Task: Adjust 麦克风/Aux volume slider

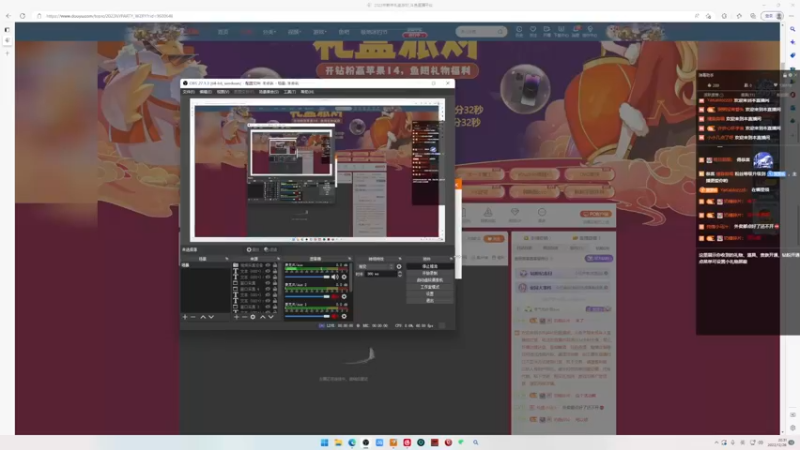Action: [307, 277]
